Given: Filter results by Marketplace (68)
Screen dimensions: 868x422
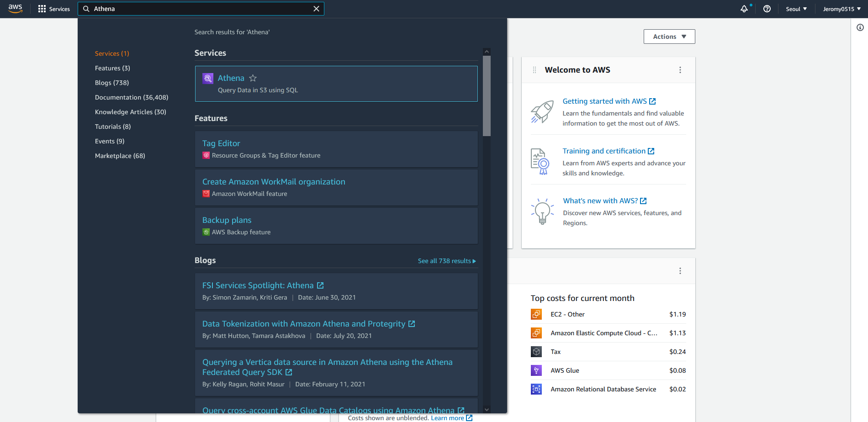Looking at the screenshot, I should (120, 156).
